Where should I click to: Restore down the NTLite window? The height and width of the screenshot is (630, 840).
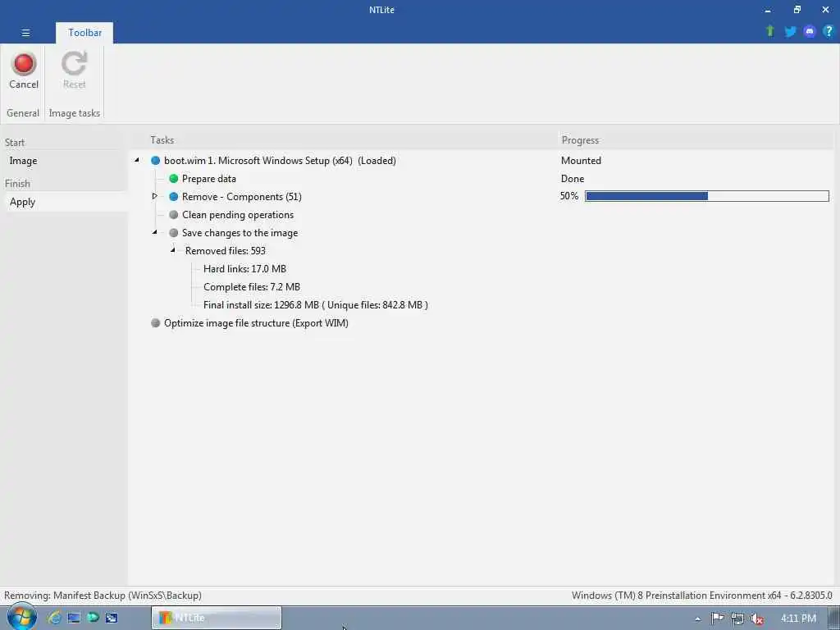pos(797,10)
